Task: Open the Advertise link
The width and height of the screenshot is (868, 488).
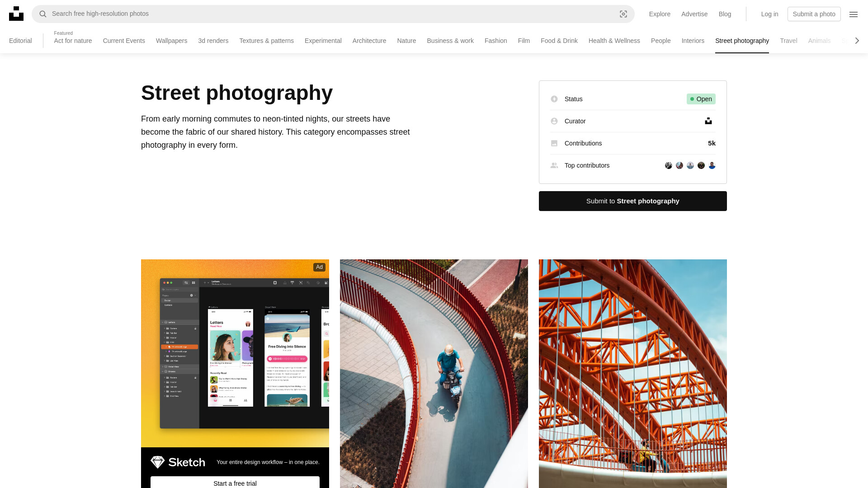Action: [694, 14]
